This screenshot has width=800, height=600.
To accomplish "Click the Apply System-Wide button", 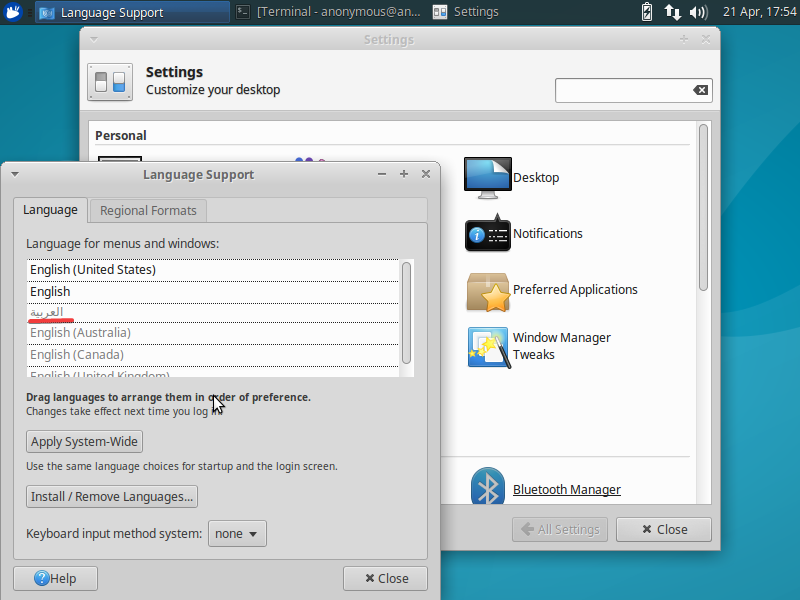I will (x=84, y=442).
